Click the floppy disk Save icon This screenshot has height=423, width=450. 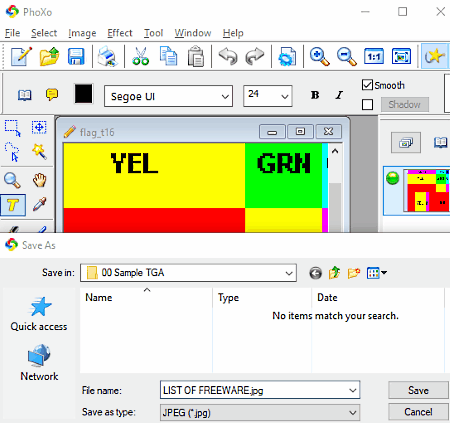tap(76, 56)
